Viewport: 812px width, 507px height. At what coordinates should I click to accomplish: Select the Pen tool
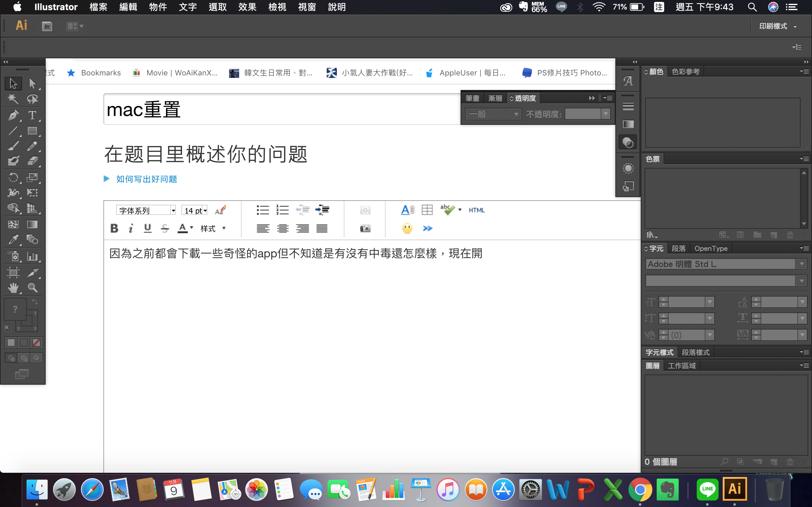13,115
